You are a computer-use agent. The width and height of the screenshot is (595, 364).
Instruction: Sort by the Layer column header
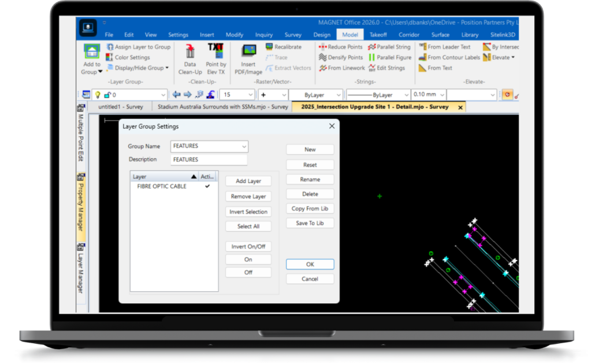tap(165, 176)
